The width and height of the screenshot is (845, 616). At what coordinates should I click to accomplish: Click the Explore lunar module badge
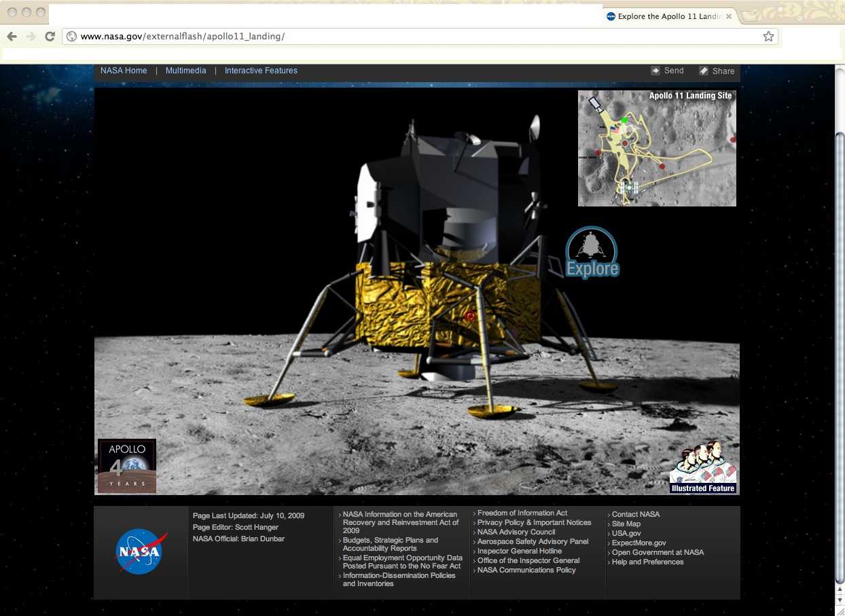[x=592, y=253]
